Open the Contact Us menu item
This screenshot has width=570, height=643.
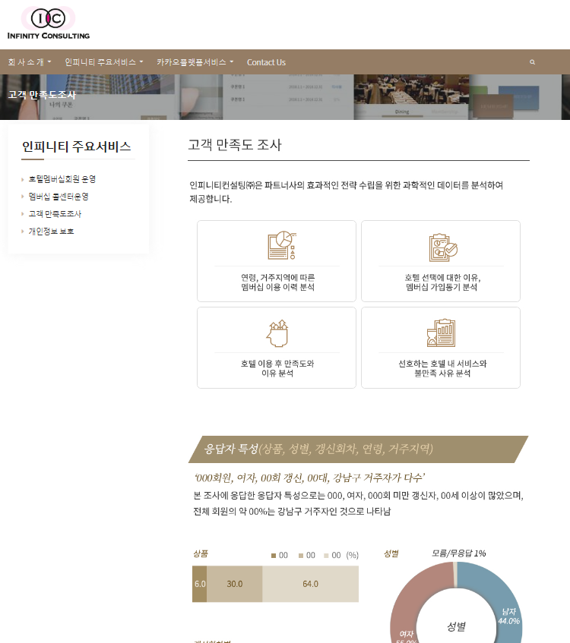pyautogui.click(x=266, y=62)
